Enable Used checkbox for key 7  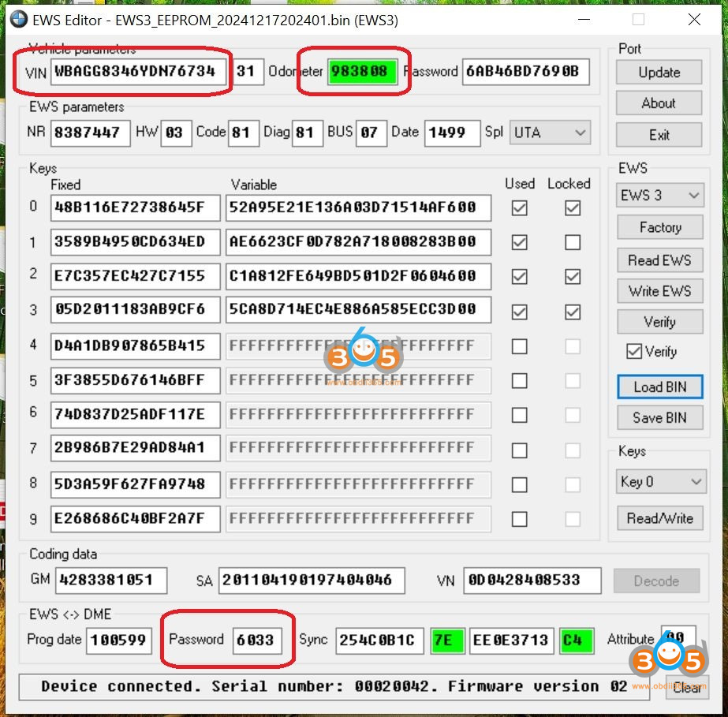pyautogui.click(x=519, y=450)
